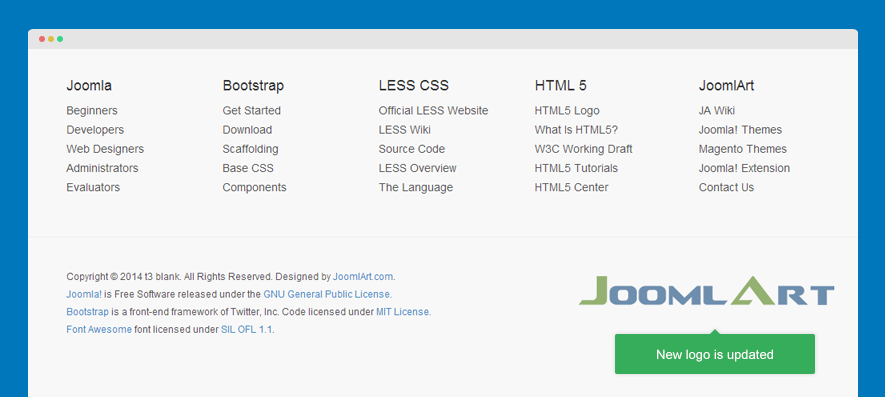Viewport: 885px width, 397px height.
Task: Click Contact Us in JoomlArt column
Action: [x=726, y=187]
